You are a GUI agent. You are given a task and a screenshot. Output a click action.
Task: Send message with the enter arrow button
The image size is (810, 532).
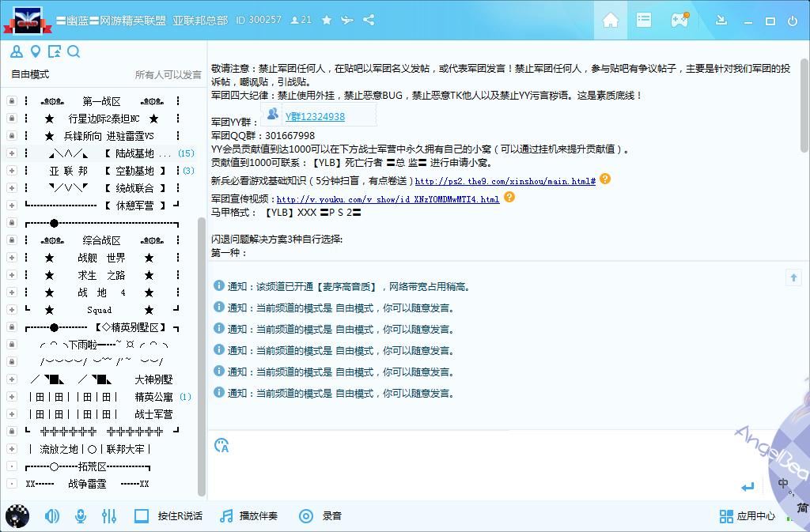pos(748,487)
